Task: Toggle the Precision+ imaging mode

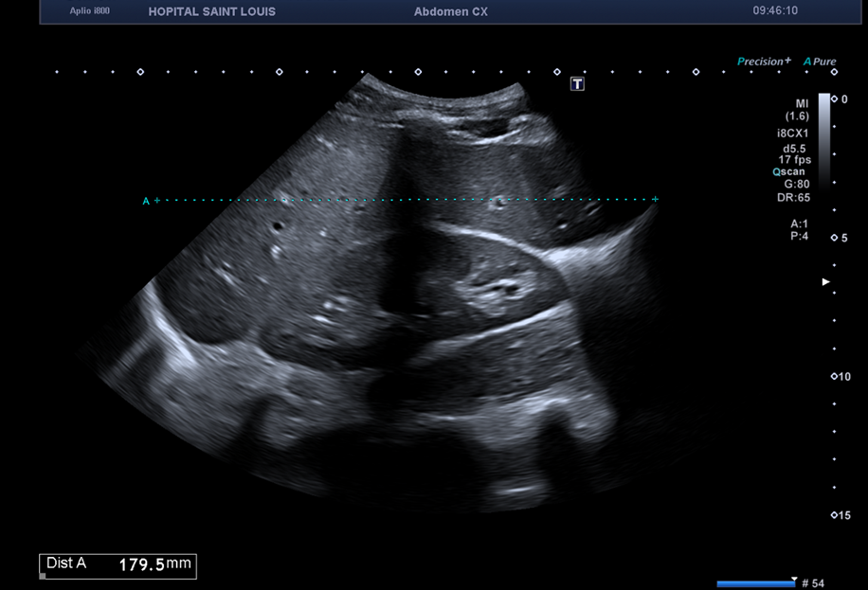Action: [x=764, y=62]
